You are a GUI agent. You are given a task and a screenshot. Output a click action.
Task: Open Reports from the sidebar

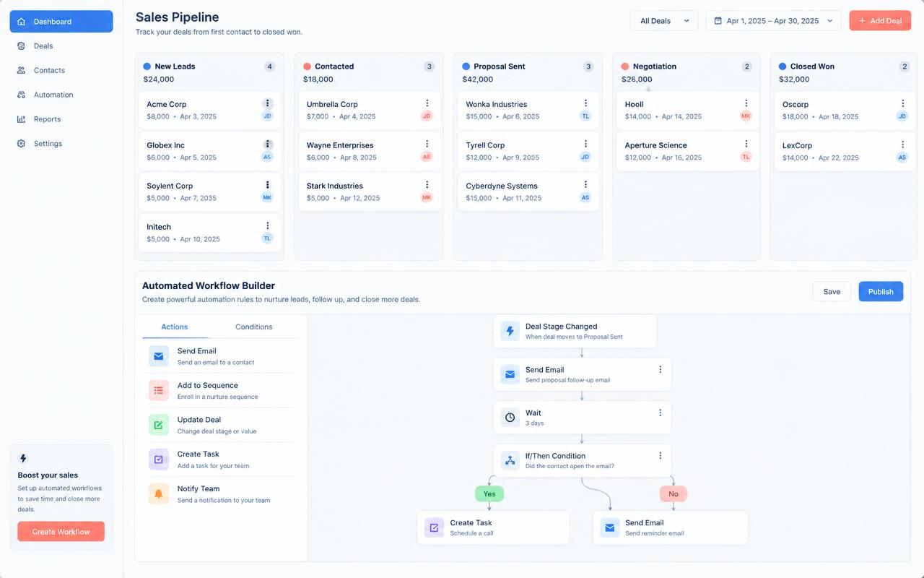click(61, 119)
